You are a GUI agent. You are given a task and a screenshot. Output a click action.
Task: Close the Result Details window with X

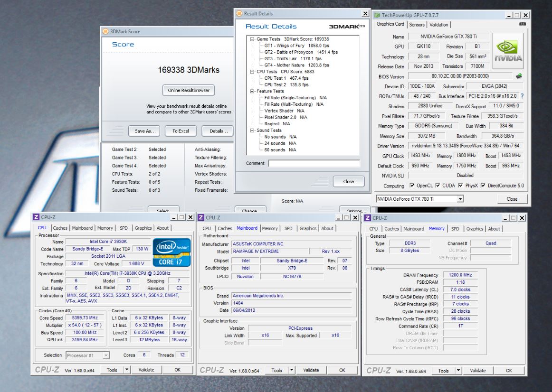[x=365, y=13]
